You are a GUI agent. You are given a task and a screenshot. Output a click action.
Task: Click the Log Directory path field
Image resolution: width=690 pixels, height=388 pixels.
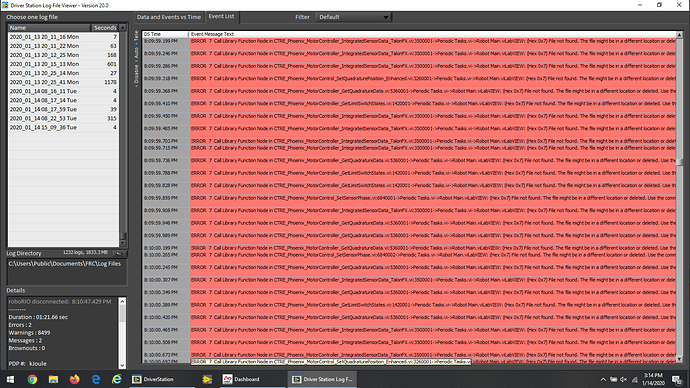pos(66,271)
